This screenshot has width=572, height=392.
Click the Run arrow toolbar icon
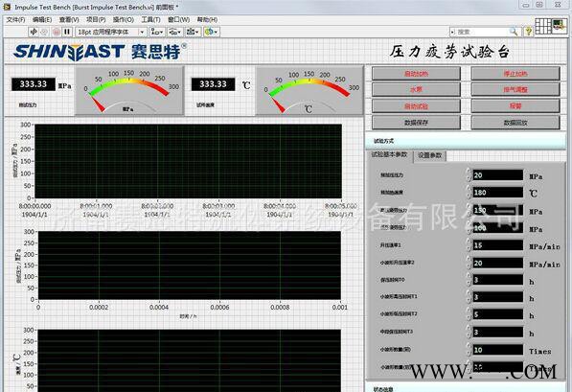34,32
